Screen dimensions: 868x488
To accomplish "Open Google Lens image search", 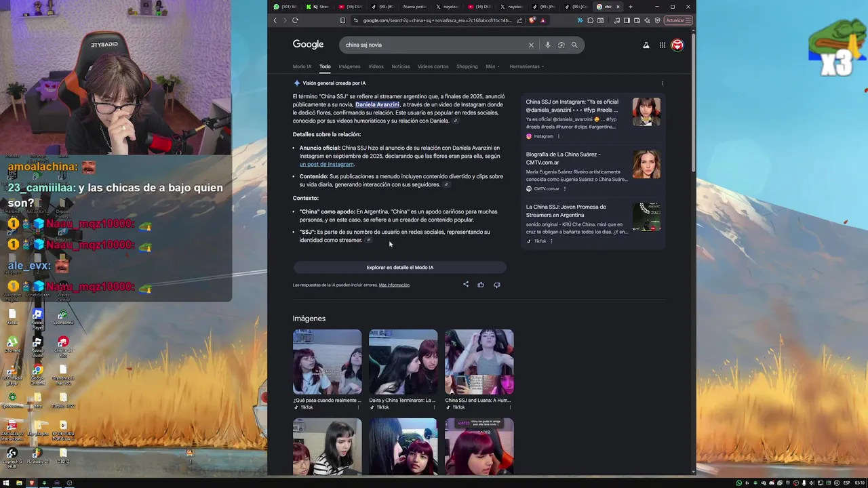I will (x=561, y=45).
